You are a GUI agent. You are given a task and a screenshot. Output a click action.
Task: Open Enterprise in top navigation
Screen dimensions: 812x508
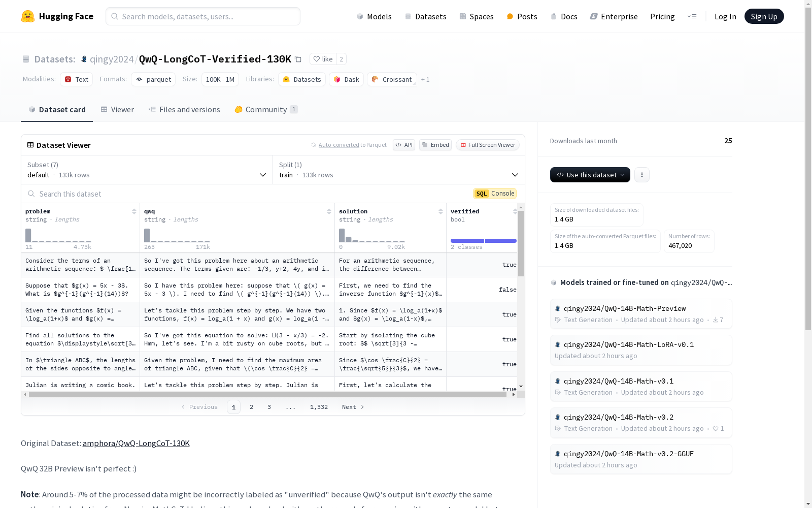(x=614, y=16)
